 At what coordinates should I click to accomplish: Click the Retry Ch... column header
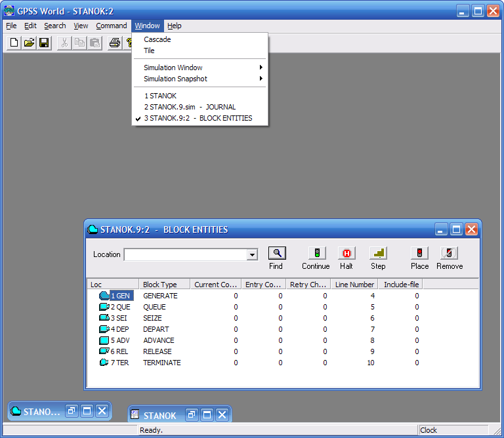(308, 285)
